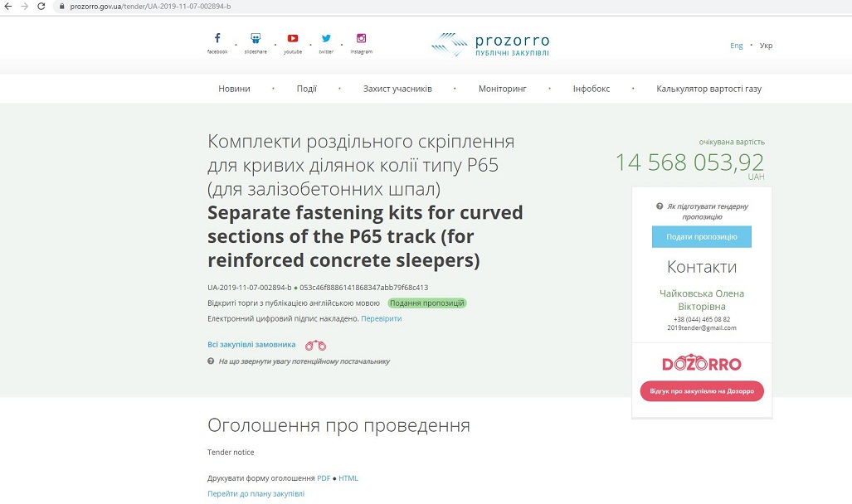The width and height of the screenshot is (852, 504).
Task: Go back using browser back arrow
Action: click(x=8, y=7)
